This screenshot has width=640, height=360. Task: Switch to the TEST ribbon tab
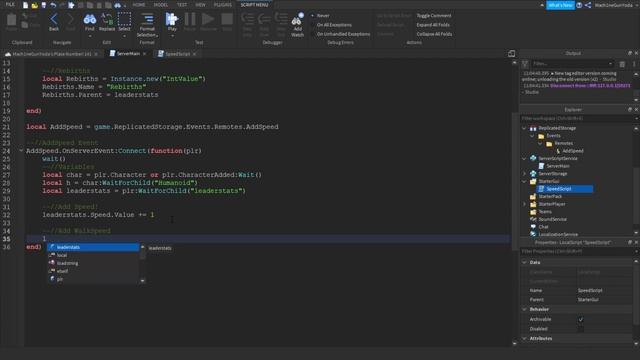coord(182,5)
